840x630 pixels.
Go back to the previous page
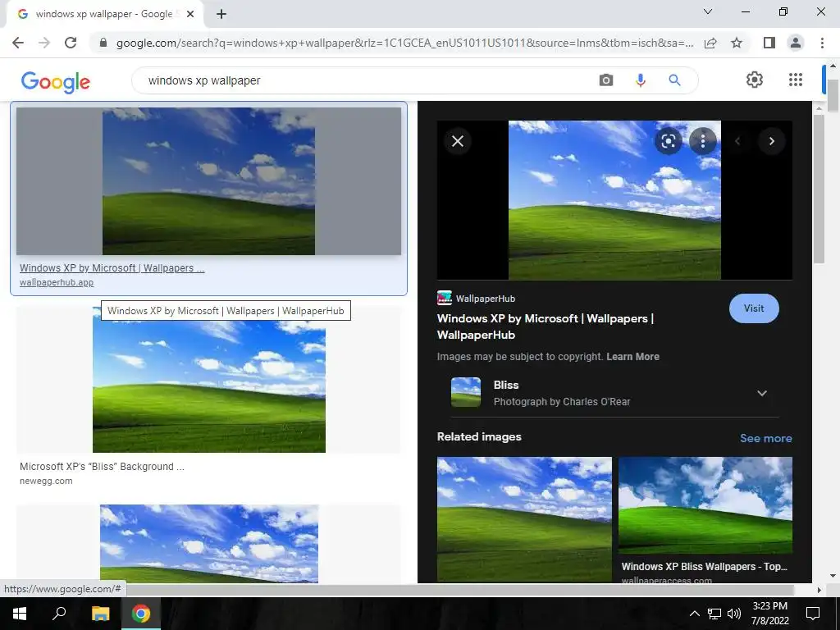(x=18, y=43)
